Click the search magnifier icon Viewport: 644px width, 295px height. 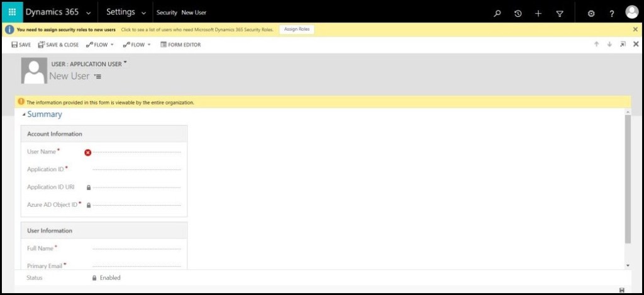pos(497,13)
